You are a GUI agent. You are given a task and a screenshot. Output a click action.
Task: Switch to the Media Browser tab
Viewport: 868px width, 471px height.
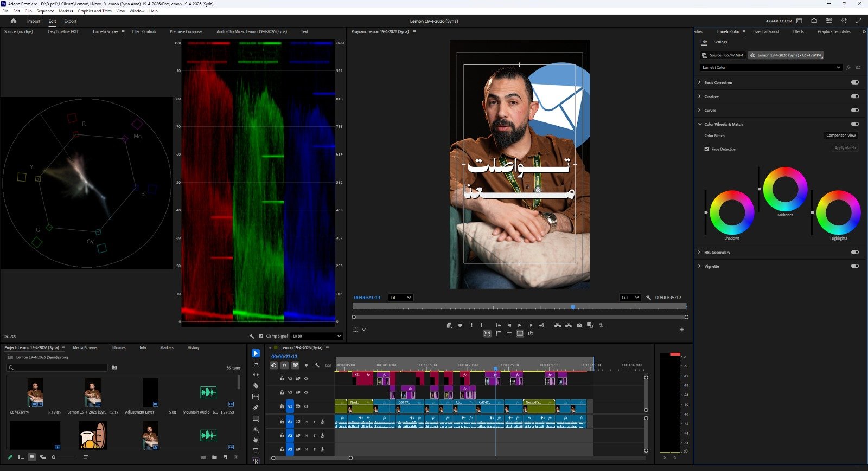tap(85, 347)
